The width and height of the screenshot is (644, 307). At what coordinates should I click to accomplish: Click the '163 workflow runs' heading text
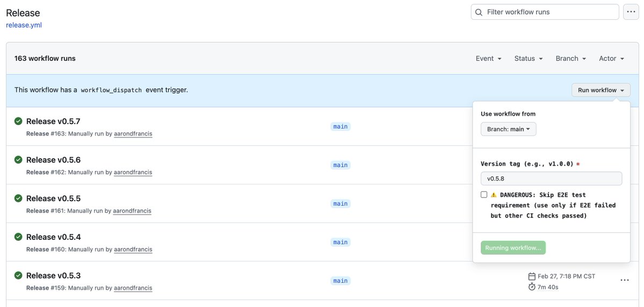pyautogui.click(x=45, y=59)
